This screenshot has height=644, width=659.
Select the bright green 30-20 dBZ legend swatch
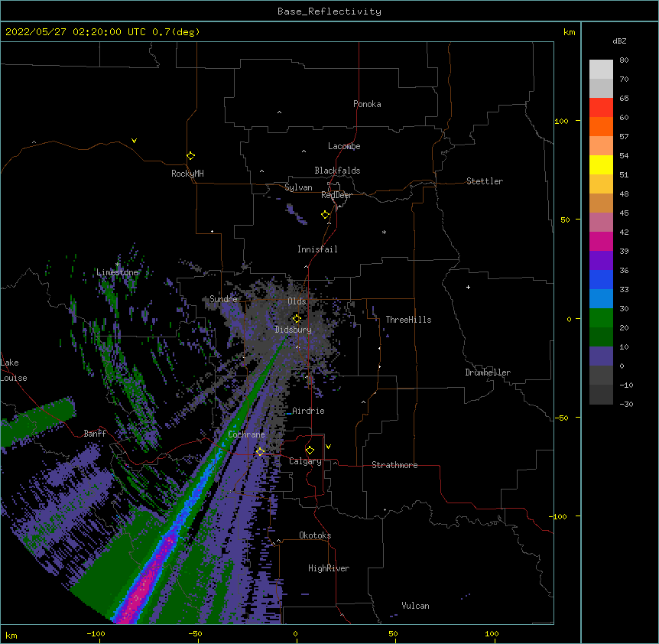pyautogui.click(x=601, y=318)
